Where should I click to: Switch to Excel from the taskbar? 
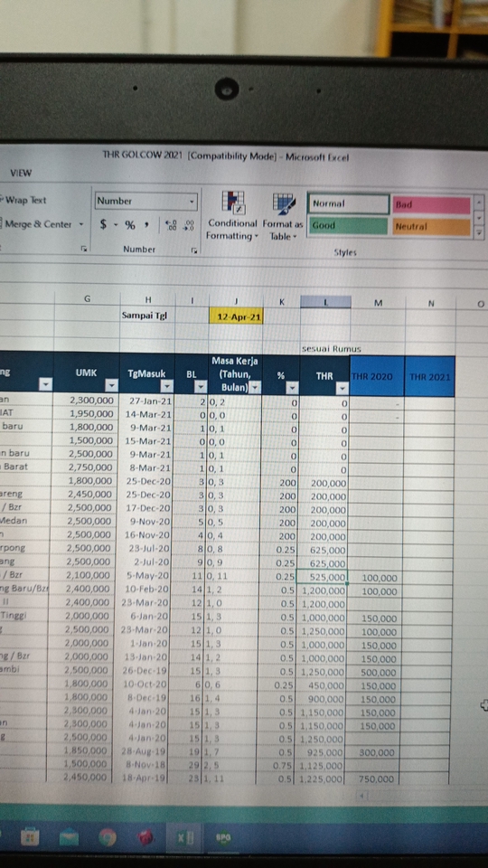pos(185,837)
